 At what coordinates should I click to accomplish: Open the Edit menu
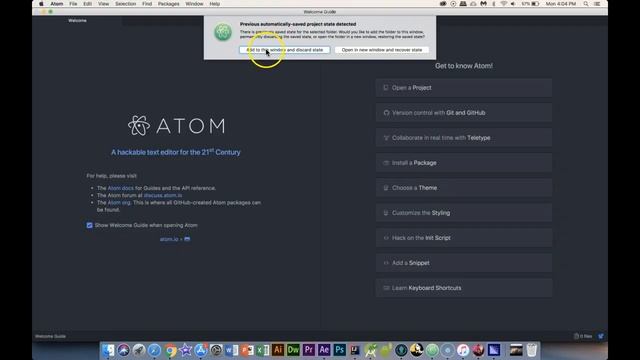click(87, 4)
